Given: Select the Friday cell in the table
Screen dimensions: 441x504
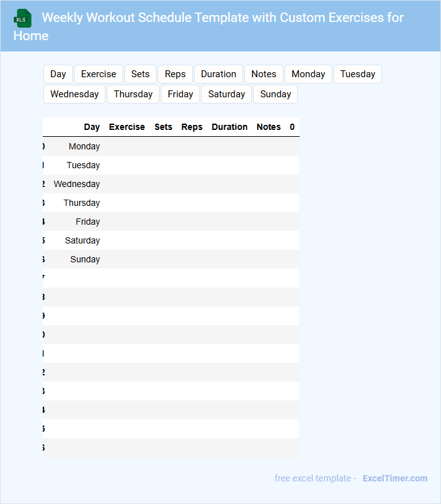Looking at the screenshot, I should (88, 222).
